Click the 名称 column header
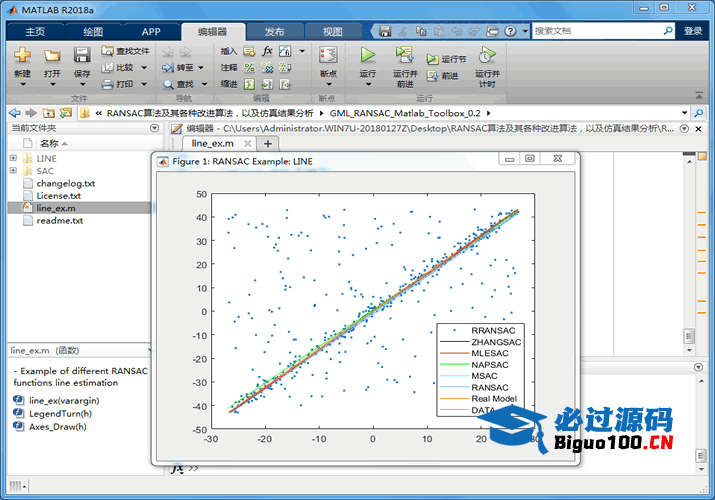715x500 pixels. tap(49, 144)
